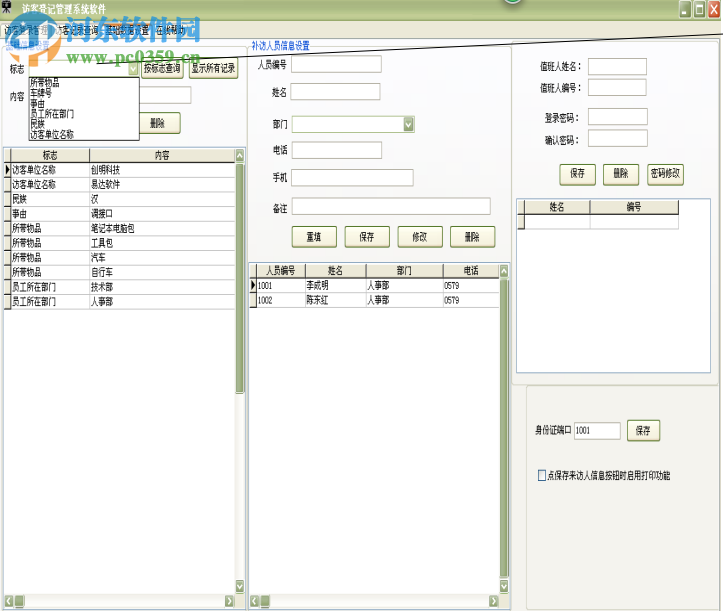
Task: Click the right arrow of the left horizontal scrollbar
Action: pyautogui.click(x=229, y=601)
